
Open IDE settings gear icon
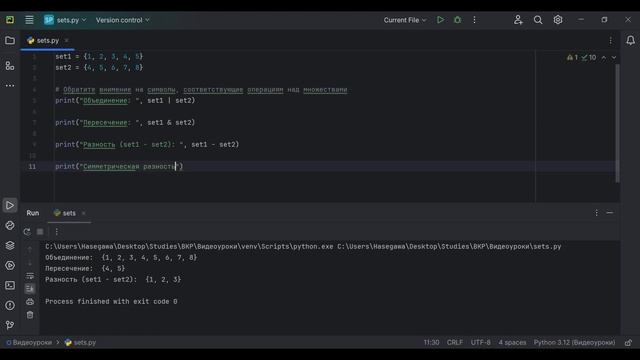pyautogui.click(x=558, y=20)
